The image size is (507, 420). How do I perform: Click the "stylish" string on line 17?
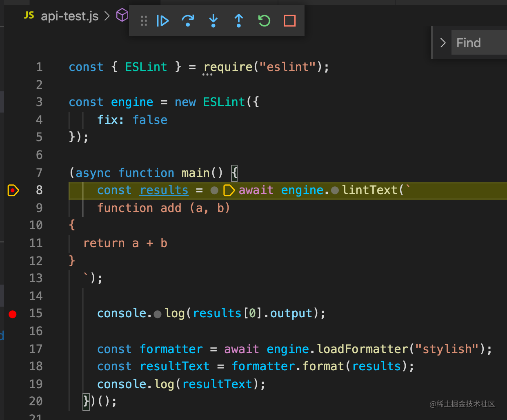[x=447, y=349]
